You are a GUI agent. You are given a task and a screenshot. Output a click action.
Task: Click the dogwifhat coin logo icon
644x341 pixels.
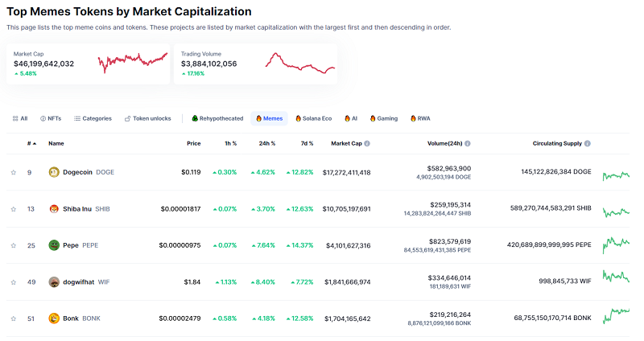54,281
